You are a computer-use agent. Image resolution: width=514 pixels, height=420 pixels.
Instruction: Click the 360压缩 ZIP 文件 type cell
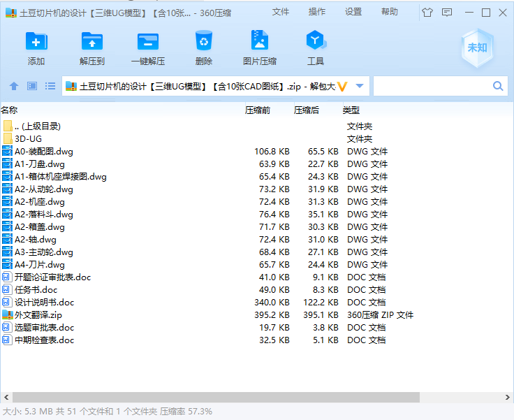coord(380,315)
